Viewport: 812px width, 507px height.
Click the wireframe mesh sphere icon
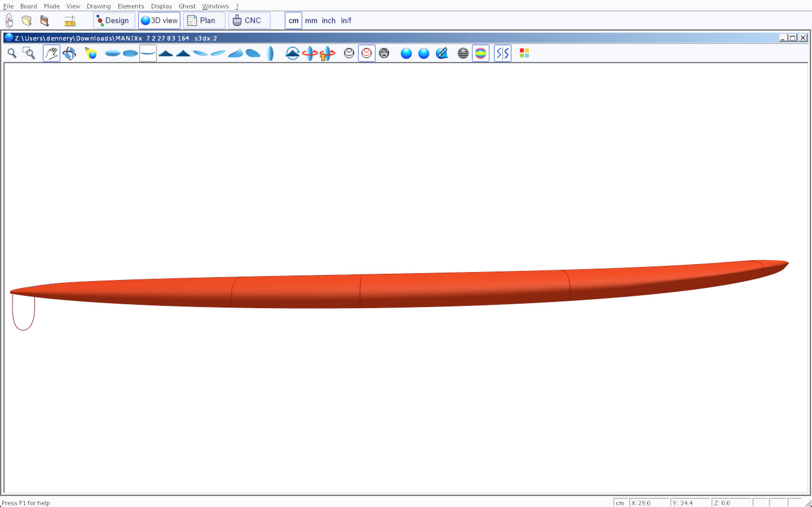tap(384, 53)
